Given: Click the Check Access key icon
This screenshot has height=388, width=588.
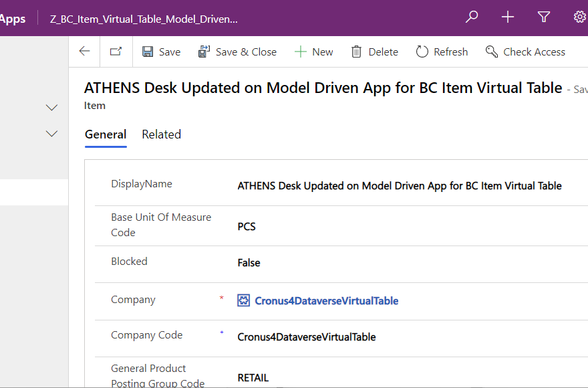Looking at the screenshot, I should click(492, 52).
